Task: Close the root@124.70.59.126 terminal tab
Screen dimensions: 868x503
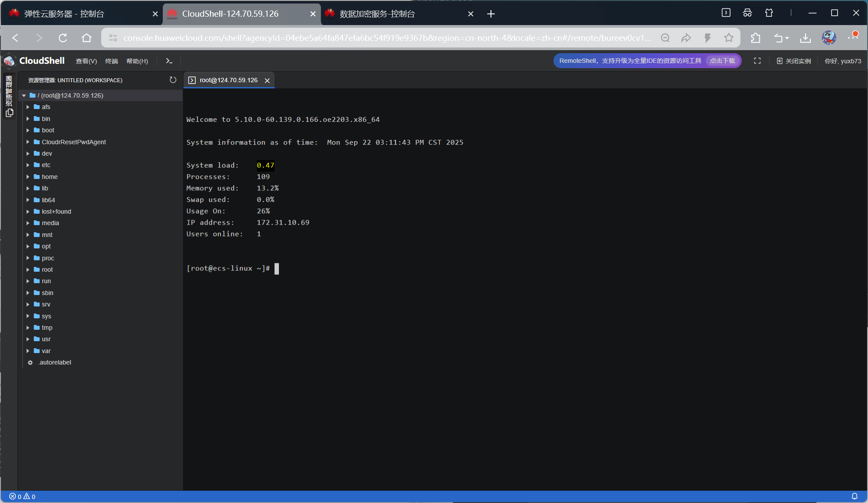Action: point(267,80)
